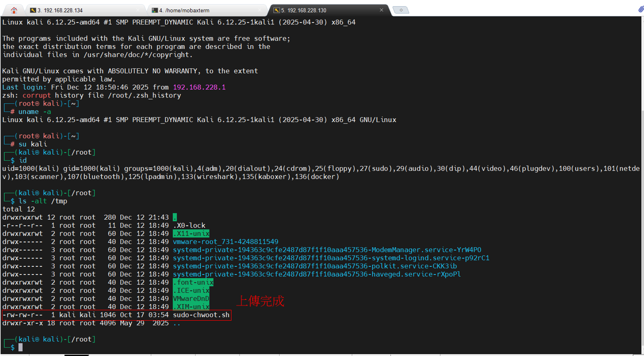Switch to tab 3. 192.168.228.134

85,10
